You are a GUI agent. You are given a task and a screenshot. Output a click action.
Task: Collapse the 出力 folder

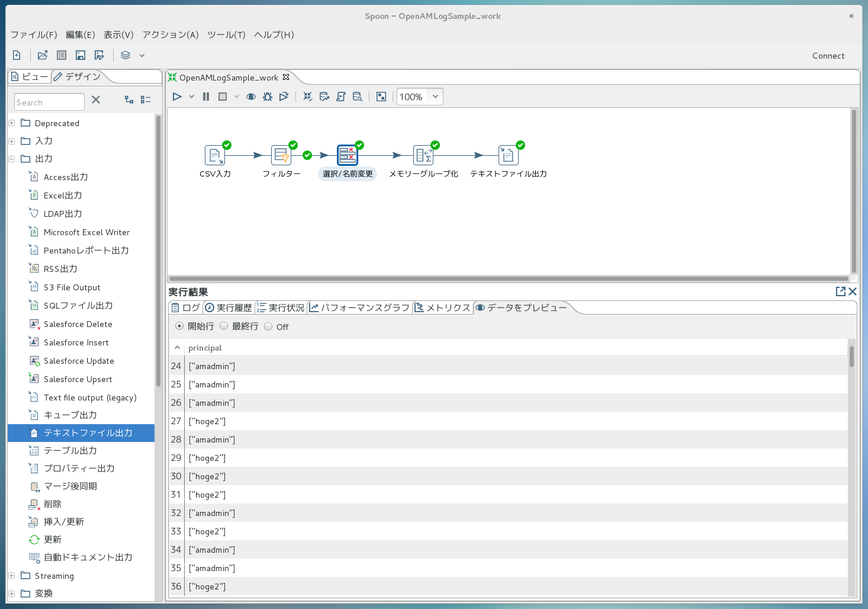tap(11, 159)
